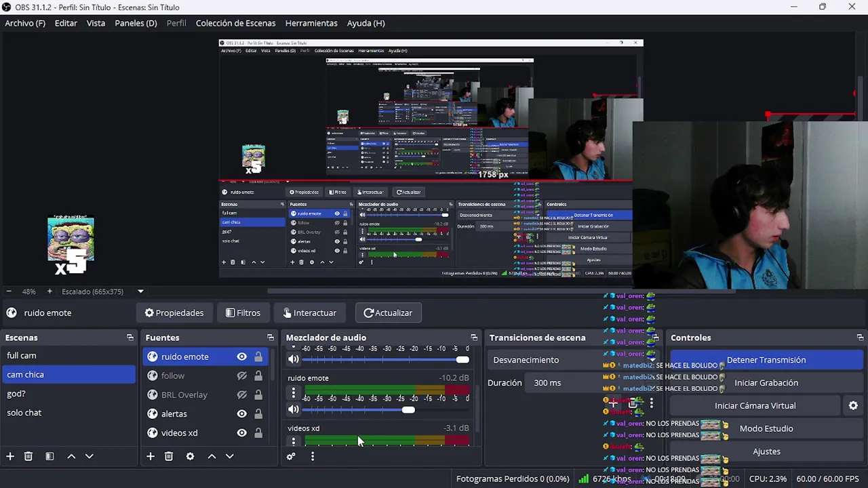Open advanced audio properties gears icon
868x488 pixels.
pyautogui.click(x=291, y=456)
